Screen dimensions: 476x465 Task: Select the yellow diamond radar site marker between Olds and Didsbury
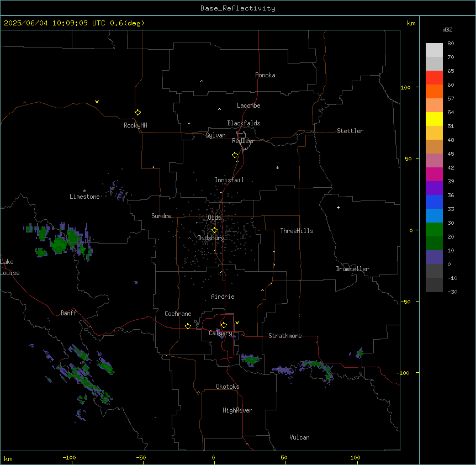[214, 230]
